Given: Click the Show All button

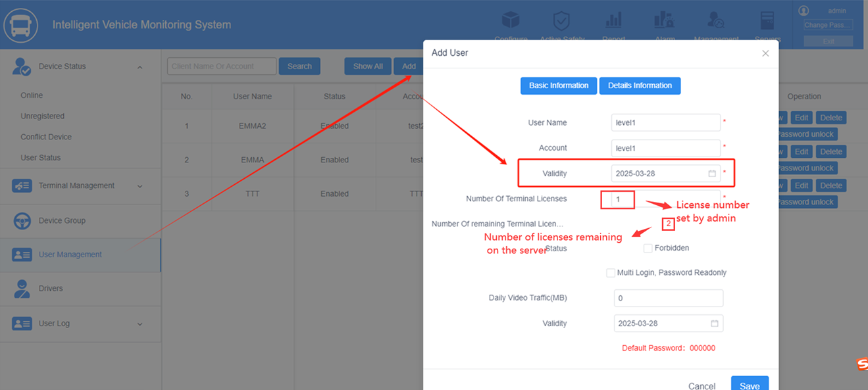Looking at the screenshot, I should tap(368, 66).
